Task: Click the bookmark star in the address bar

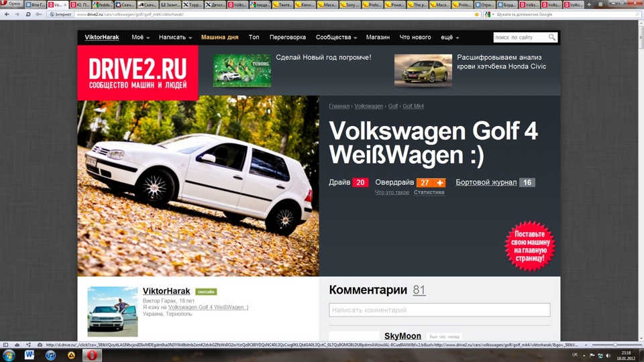Action: (x=476, y=14)
